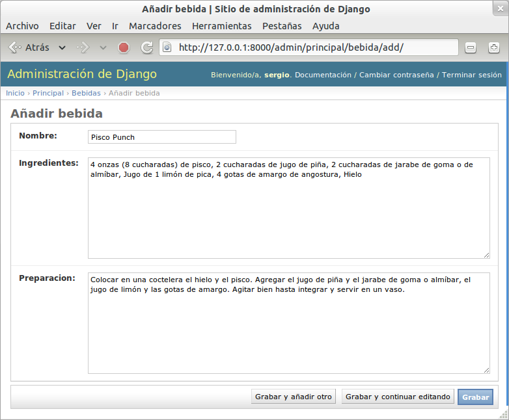
Task: Open the Archivo menu
Action: [x=22, y=26]
